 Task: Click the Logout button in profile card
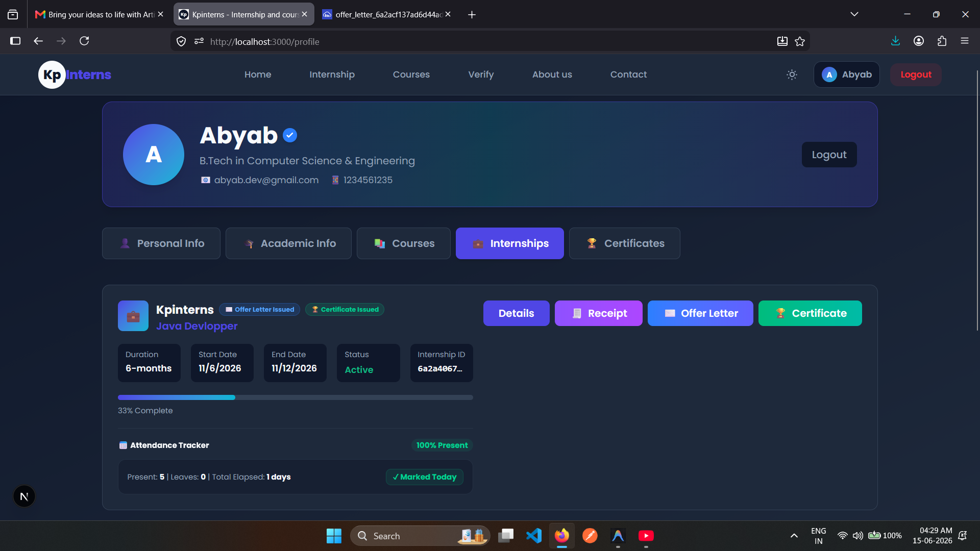point(829,155)
